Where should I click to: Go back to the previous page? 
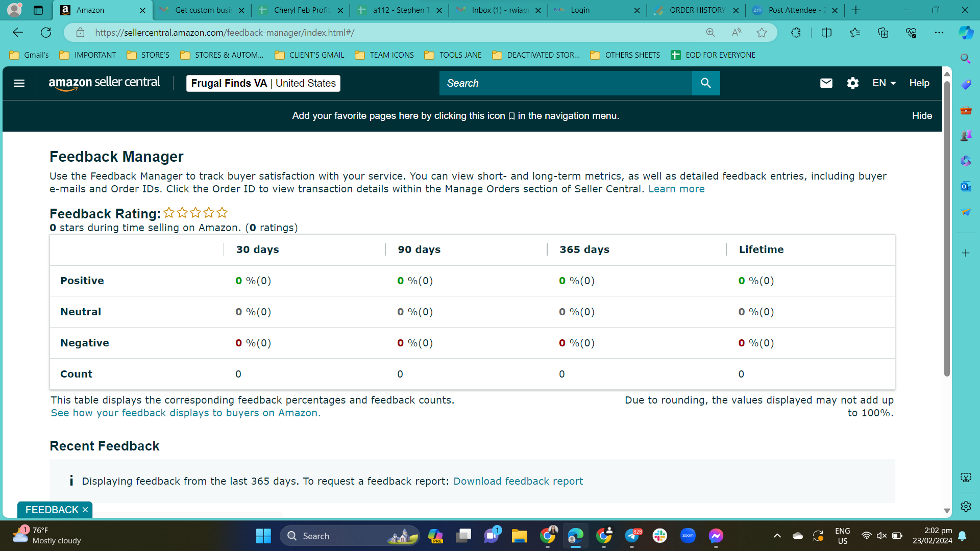pos(18,33)
